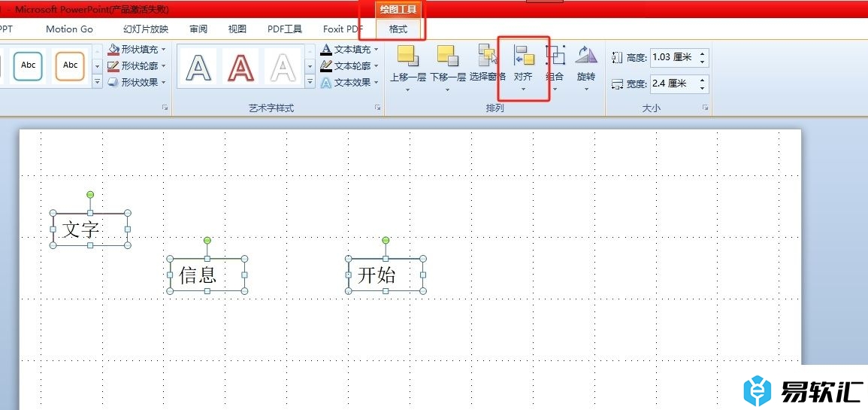The image size is (868, 410).
Task: Expand the Align (对齐) dropdown arrow
Action: [523, 90]
